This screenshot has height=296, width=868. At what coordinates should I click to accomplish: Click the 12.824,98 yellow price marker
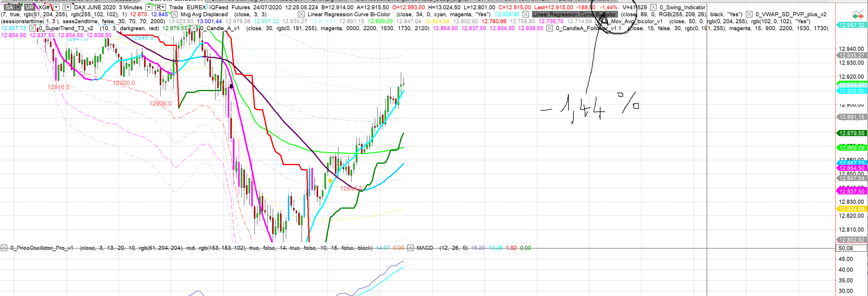tap(852, 209)
